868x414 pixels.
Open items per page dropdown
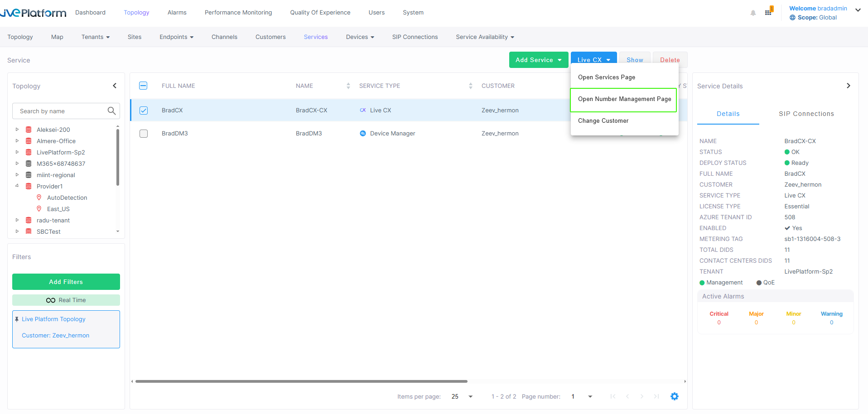[470, 397]
